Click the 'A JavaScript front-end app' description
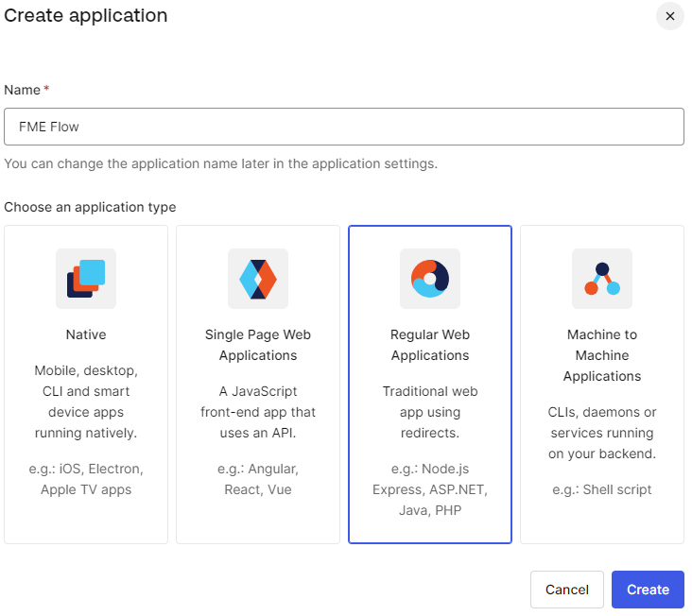 pyautogui.click(x=258, y=412)
